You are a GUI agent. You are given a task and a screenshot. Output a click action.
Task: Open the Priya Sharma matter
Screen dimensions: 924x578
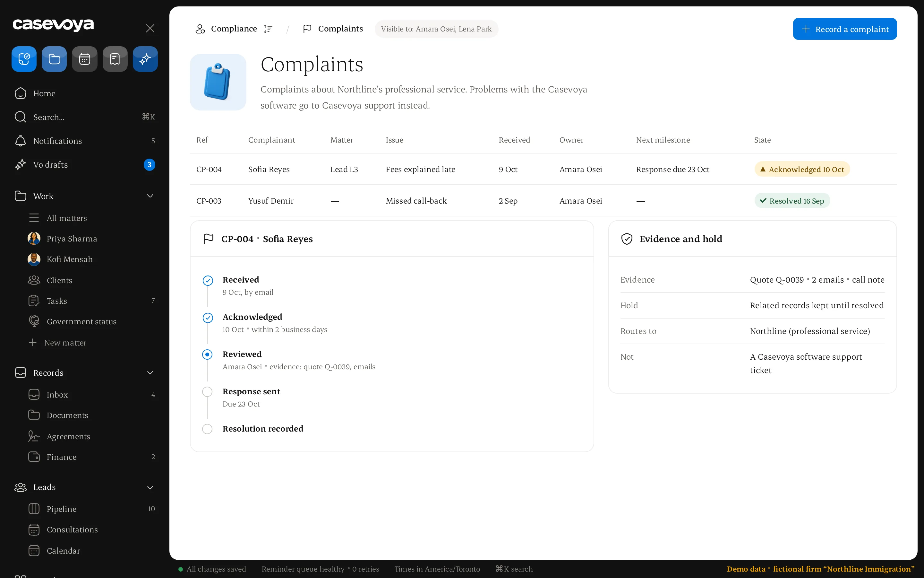(91, 239)
